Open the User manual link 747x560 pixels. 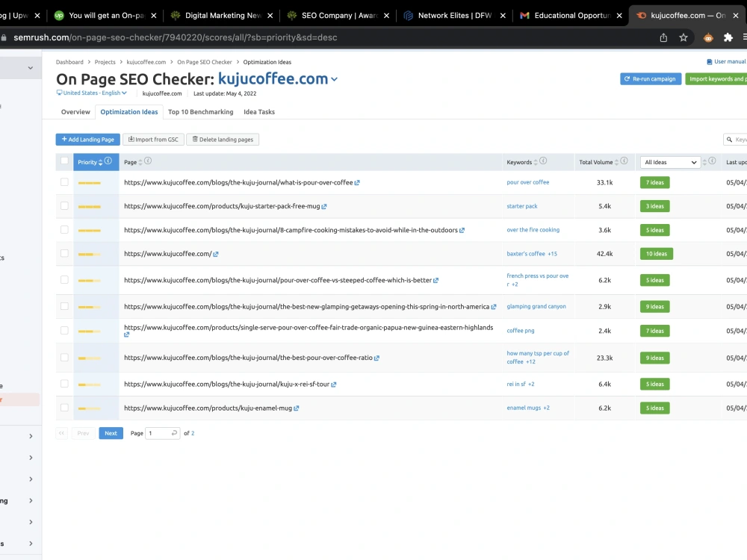[726, 62]
